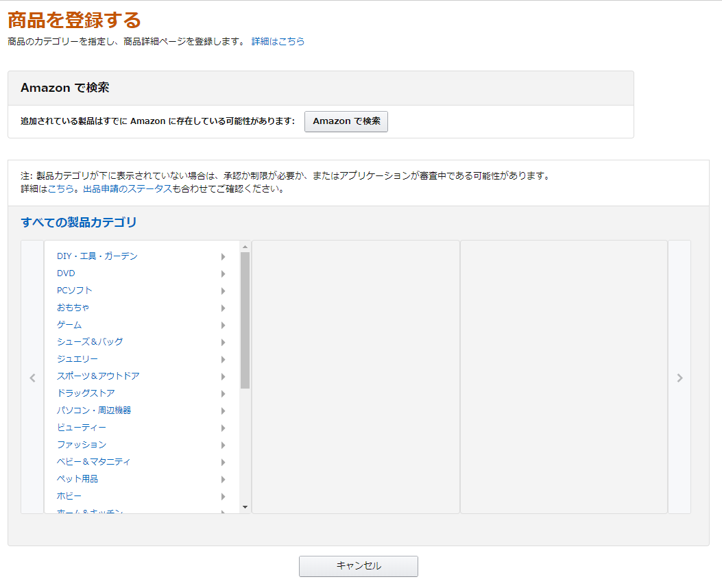Screen dimensions: 722x588
Task: Open the 出品申請のステータス link
Action: click(127, 189)
